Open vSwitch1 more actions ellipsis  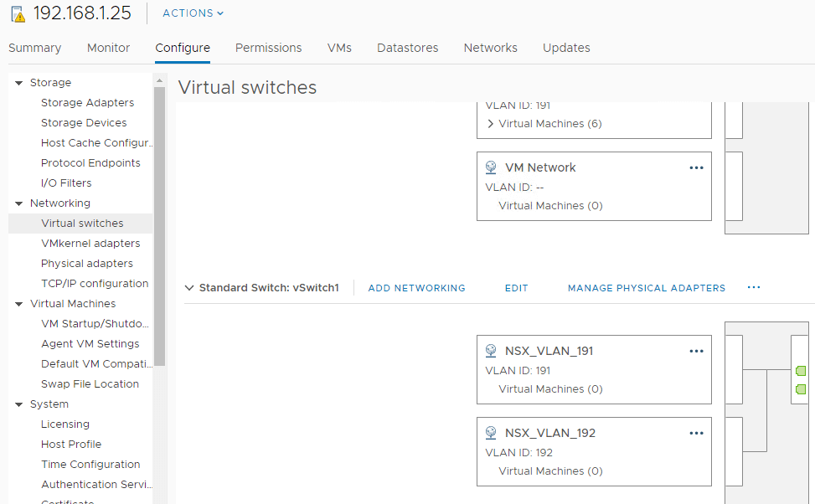754,287
